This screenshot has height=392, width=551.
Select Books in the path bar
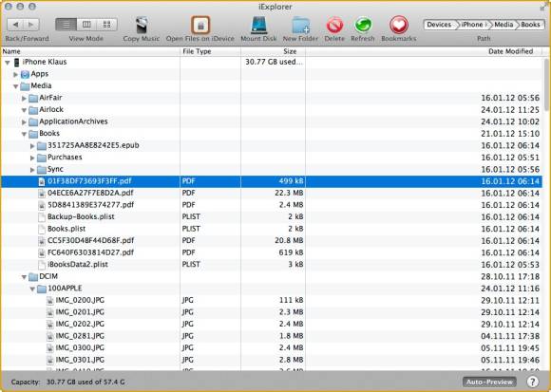(x=530, y=25)
